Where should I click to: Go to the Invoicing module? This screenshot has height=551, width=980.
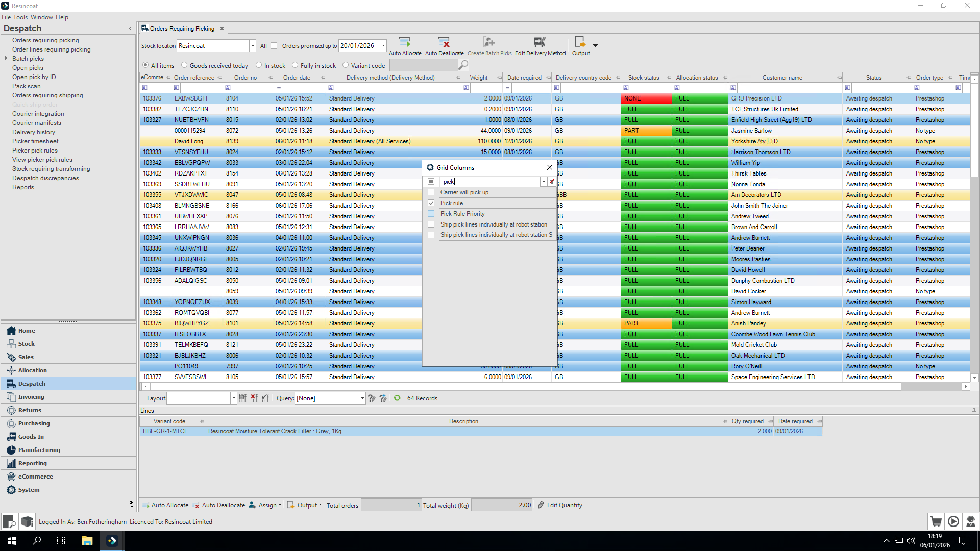click(x=31, y=397)
